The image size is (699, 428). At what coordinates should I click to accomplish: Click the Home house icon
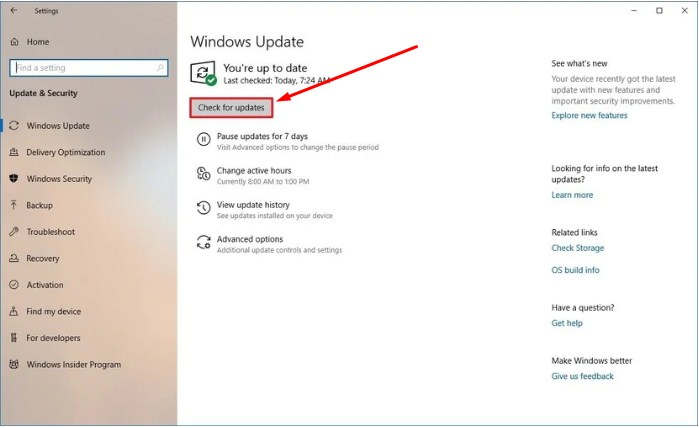pos(14,42)
